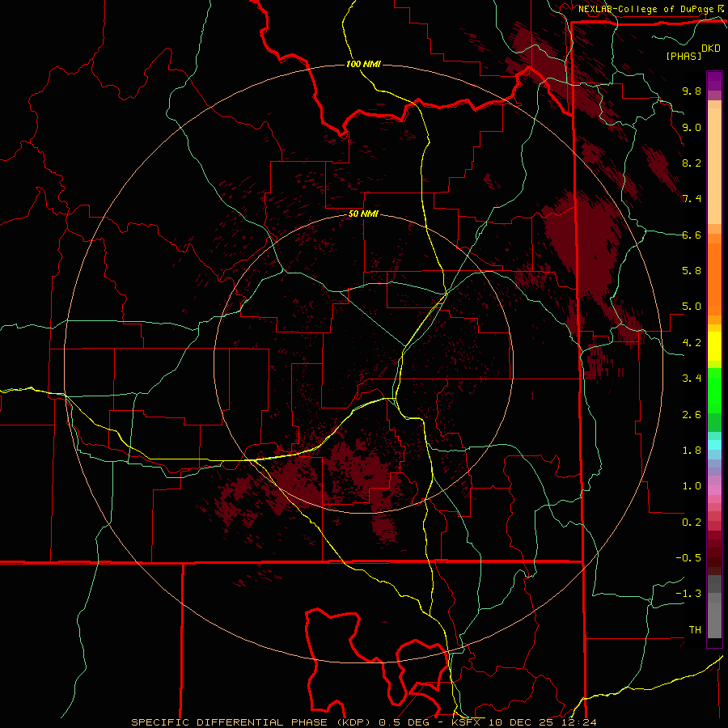Select the 50 NMI range ring label
728x728 pixels.
point(363,214)
